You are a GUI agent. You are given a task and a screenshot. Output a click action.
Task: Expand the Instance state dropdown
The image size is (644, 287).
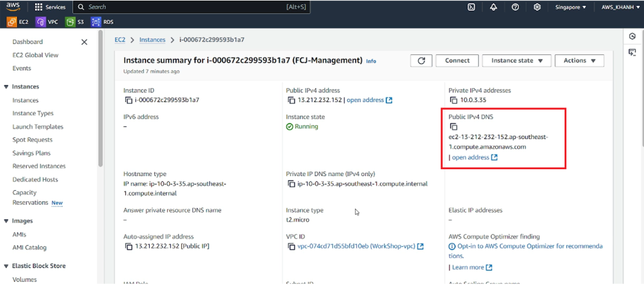[x=517, y=60]
